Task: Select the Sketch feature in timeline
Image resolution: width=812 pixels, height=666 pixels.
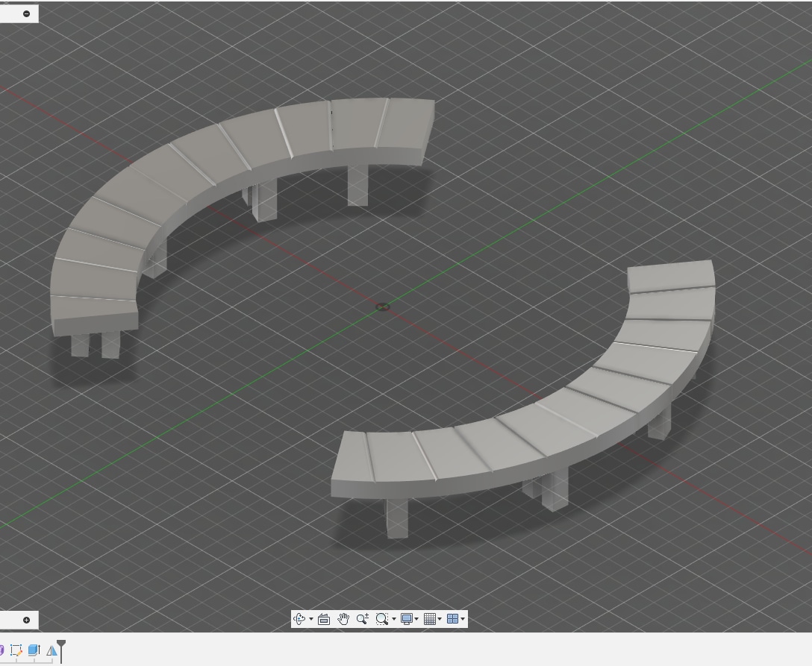Action: [x=16, y=650]
